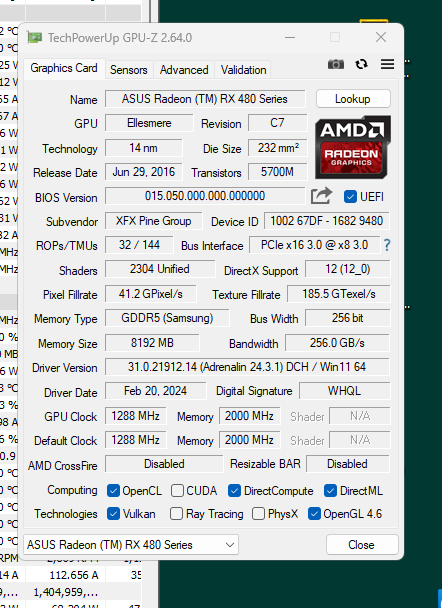Click the Pixel Fillrate 41.2 GPixel/s
Screen dimensions: 442x608
point(150,294)
